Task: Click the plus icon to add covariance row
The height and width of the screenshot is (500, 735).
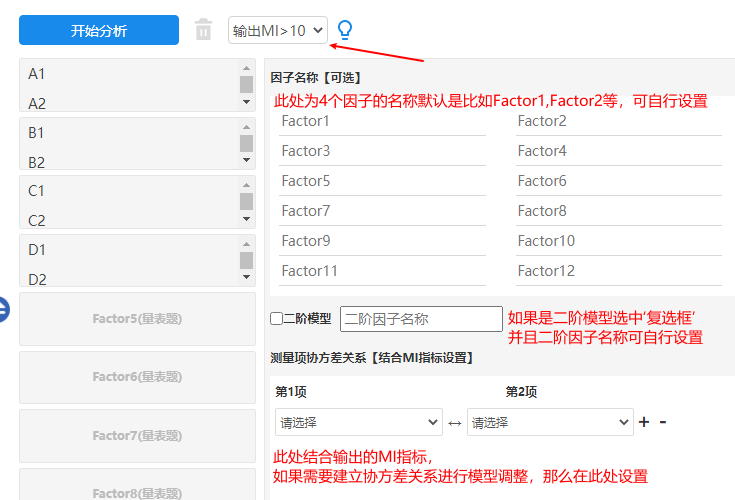Action: (644, 422)
